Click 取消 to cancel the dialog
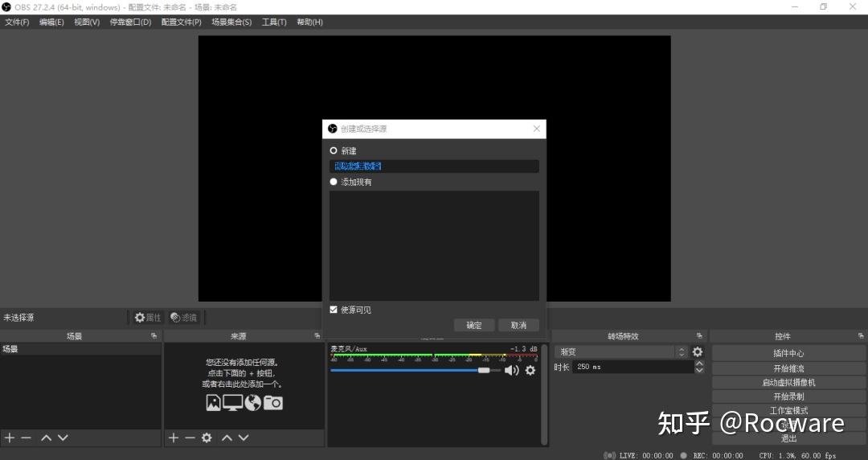Viewport: 868px width, 460px height. click(518, 326)
